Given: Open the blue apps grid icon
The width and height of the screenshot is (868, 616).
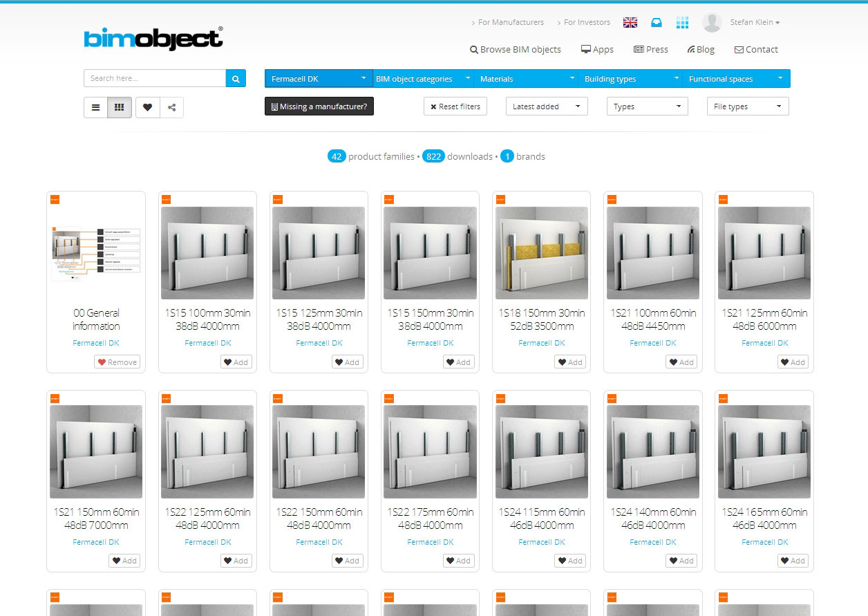Looking at the screenshot, I should (x=682, y=22).
